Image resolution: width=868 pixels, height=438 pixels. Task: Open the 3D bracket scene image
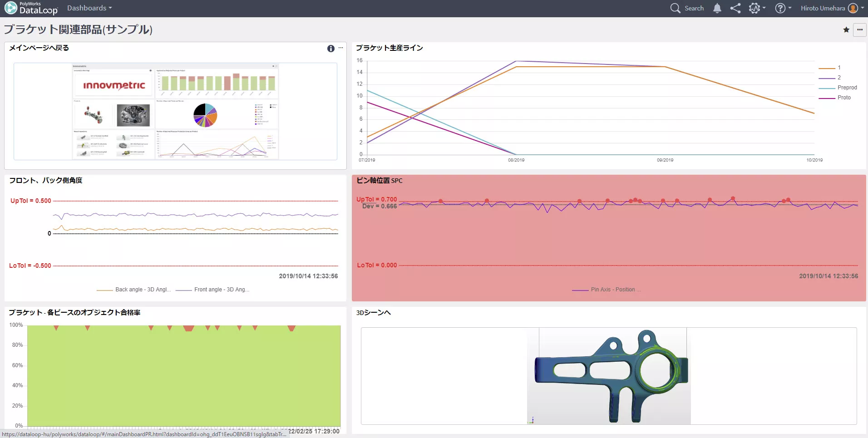pos(609,376)
